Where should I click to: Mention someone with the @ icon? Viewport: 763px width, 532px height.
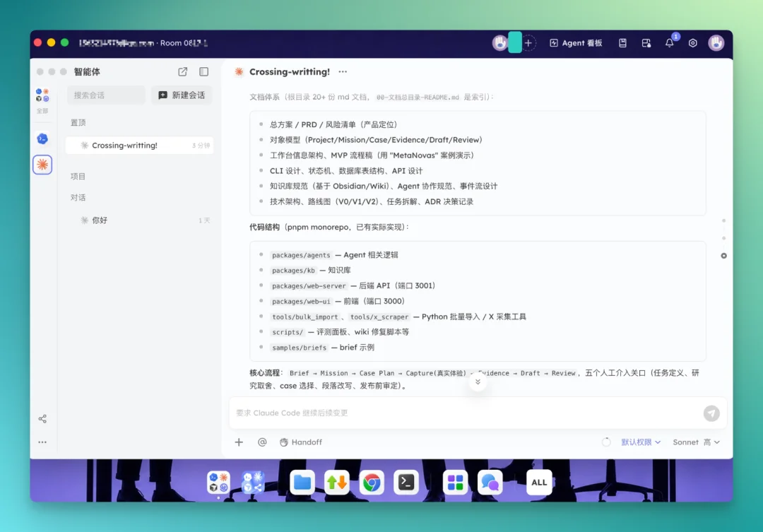[262, 442]
